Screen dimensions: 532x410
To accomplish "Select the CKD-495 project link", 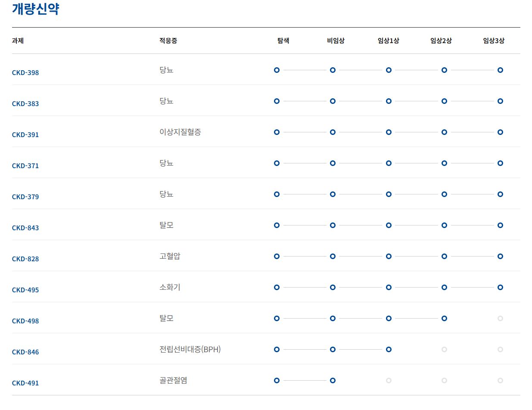I will (x=25, y=290).
